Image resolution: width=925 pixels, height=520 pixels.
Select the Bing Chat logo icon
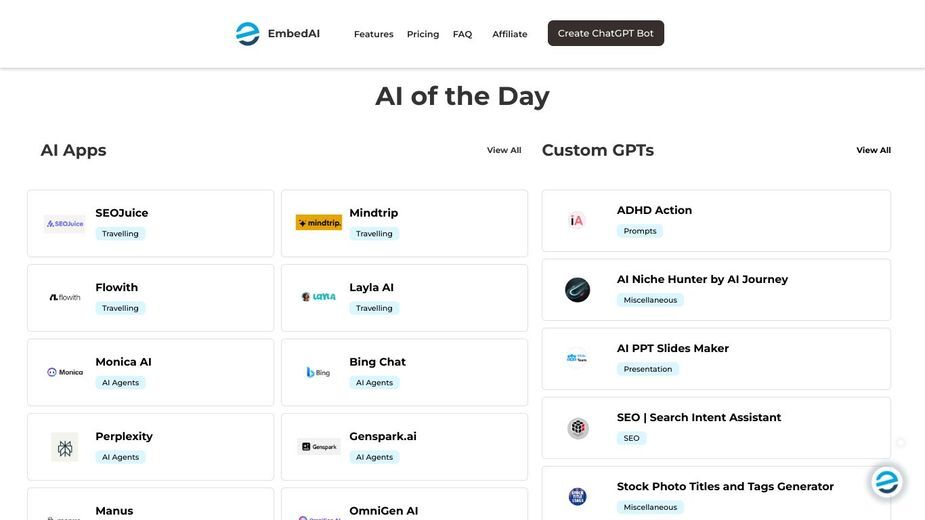point(319,372)
